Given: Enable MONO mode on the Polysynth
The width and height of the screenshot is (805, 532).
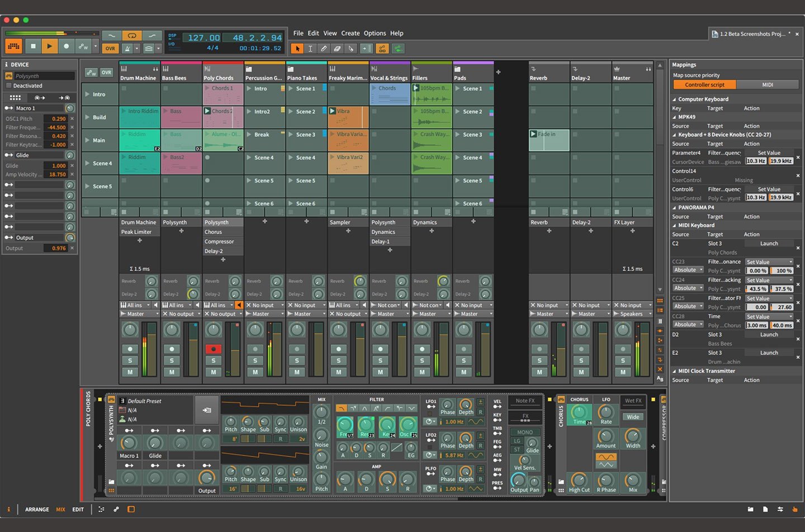Looking at the screenshot, I should point(524,432).
